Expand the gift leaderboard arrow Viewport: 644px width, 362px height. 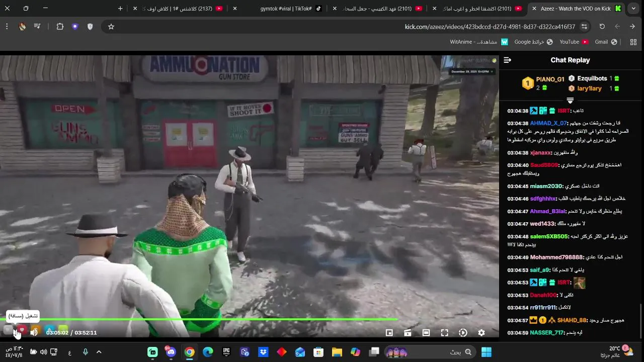click(570, 101)
